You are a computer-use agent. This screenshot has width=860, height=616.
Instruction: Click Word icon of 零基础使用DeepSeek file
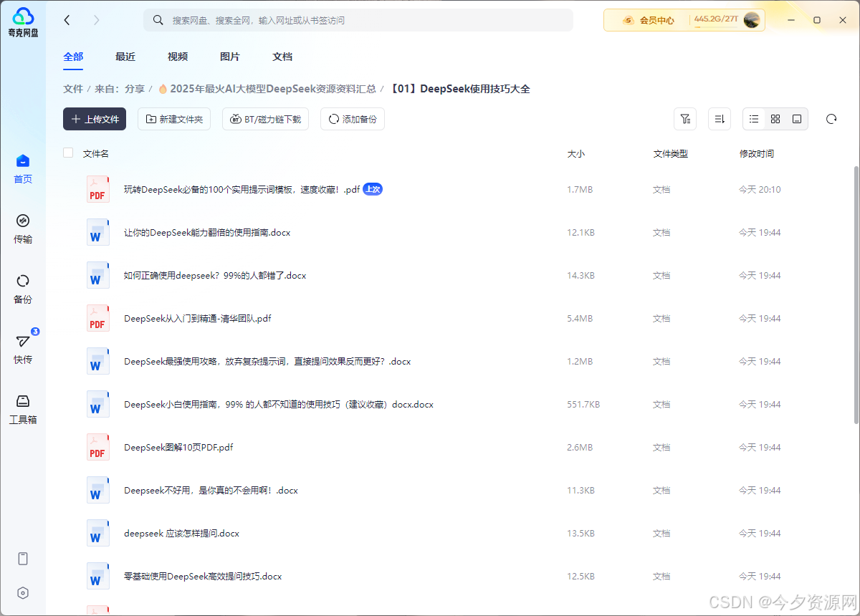[98, 577]
